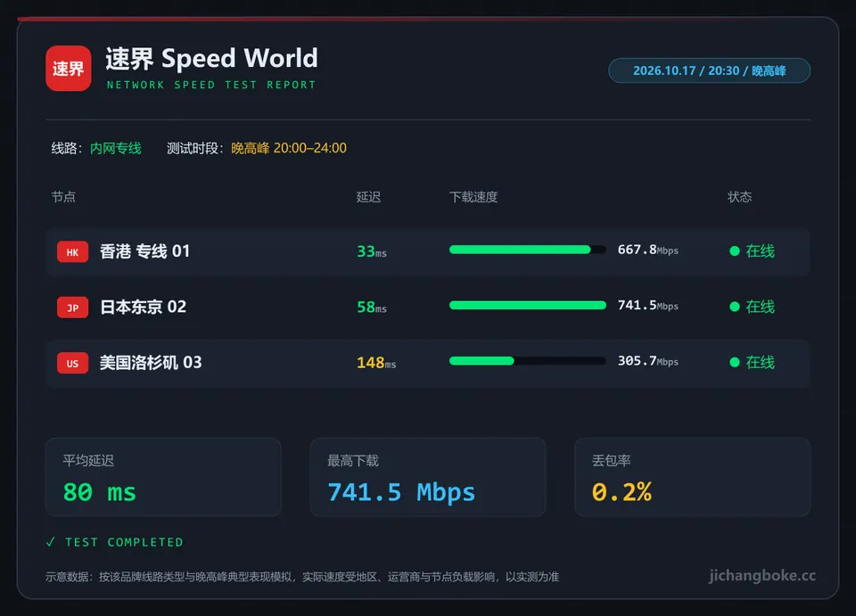Click the 667.8Mbps speed value
Viewport: 856px width, 616px height.
pyautogui.click(x=648, y=250)
